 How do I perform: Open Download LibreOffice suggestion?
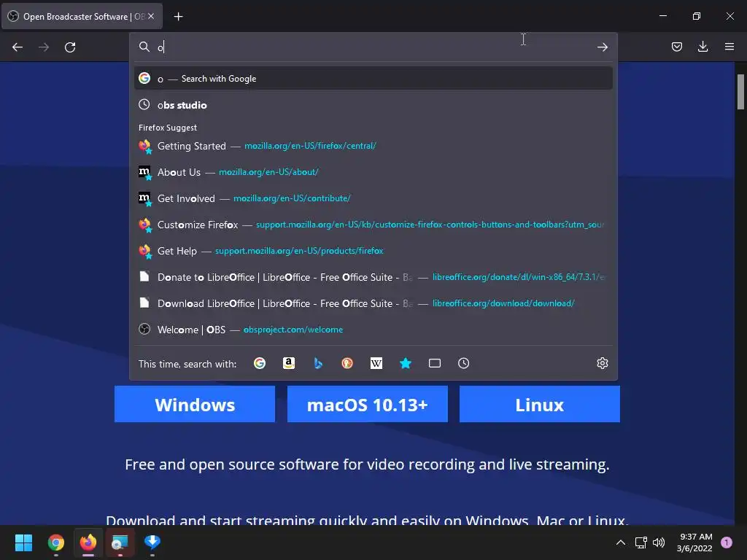tap(373, 303)
